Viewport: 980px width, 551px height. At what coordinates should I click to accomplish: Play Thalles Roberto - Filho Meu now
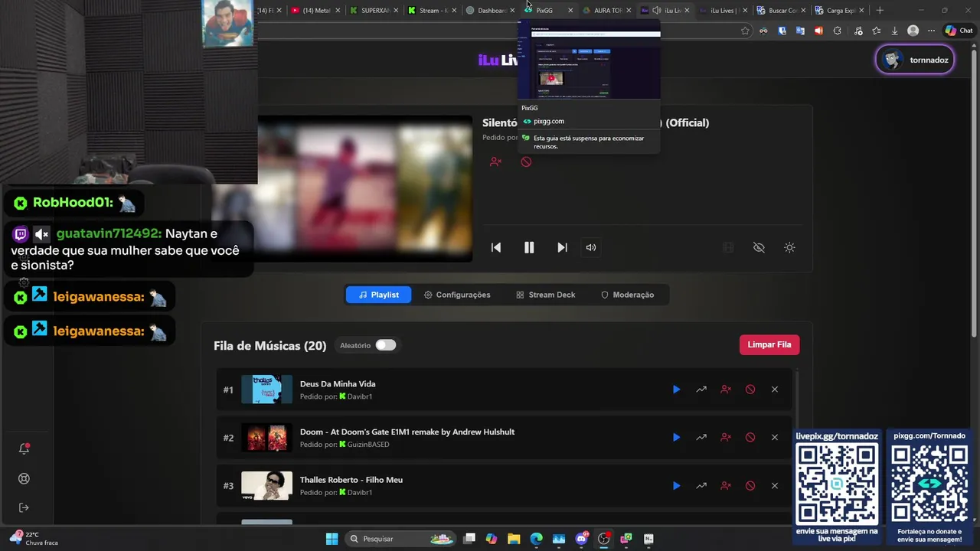(x=676, y=486)
